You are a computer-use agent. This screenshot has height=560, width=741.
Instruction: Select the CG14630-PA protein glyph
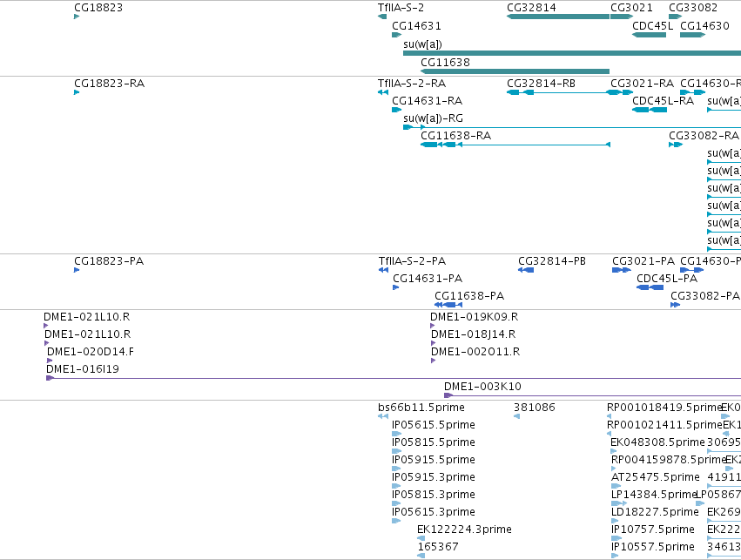coord(692,270)
